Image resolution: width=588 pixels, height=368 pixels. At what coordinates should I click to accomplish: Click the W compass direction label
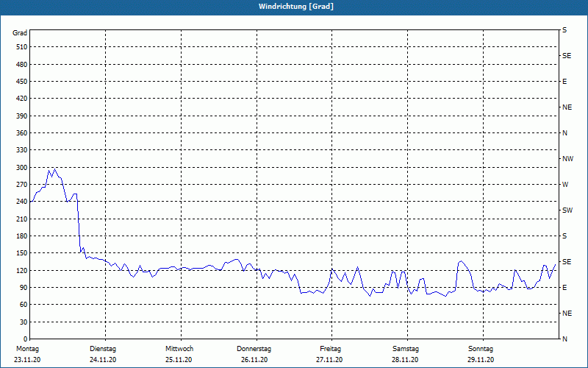pos(565,185)
